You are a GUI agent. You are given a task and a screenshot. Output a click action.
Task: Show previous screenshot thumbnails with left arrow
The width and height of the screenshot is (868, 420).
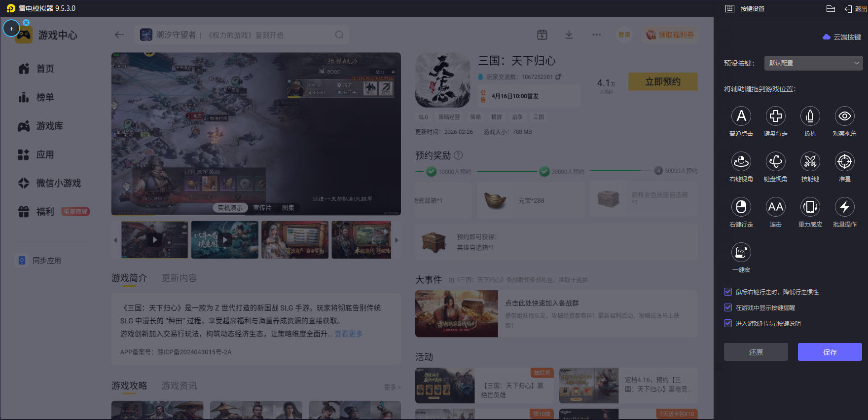click(x=115, y=240)
